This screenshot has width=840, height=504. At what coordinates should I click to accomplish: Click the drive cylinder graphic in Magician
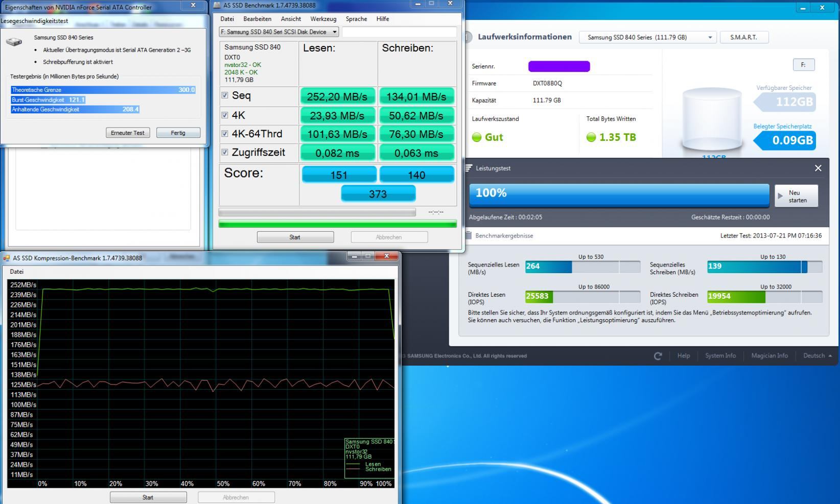pyautogui.click(x=712, y=120)
